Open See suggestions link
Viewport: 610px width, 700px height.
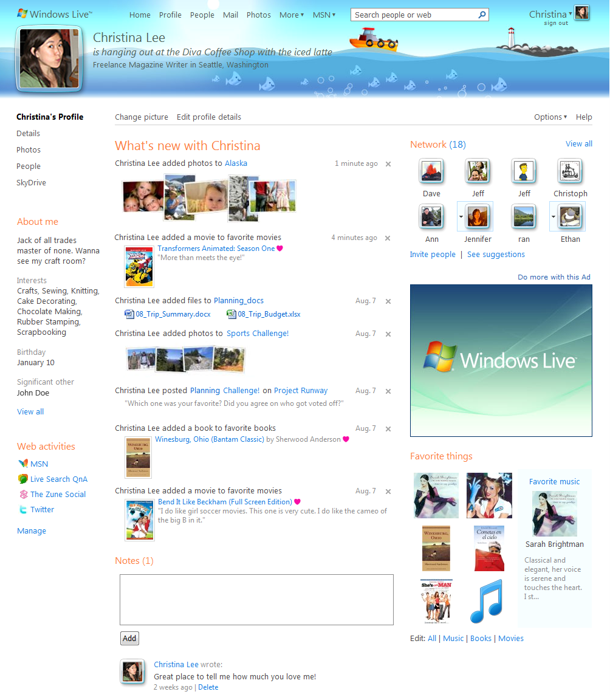496,255
